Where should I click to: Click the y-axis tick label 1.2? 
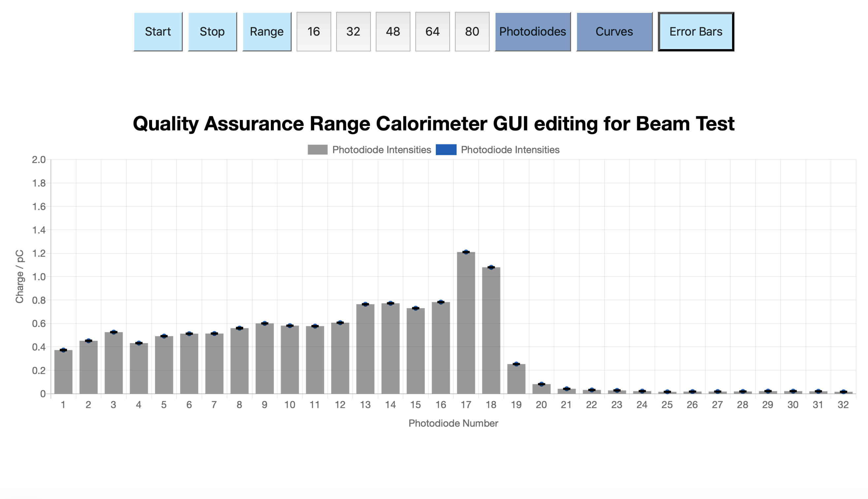(39, 253)
